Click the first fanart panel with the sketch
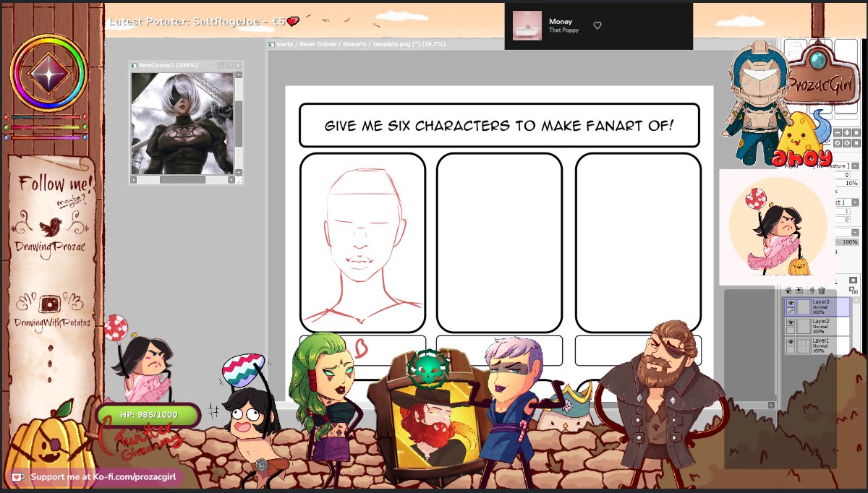The width and height of the screenshot is (868, 493). point(362,243)
